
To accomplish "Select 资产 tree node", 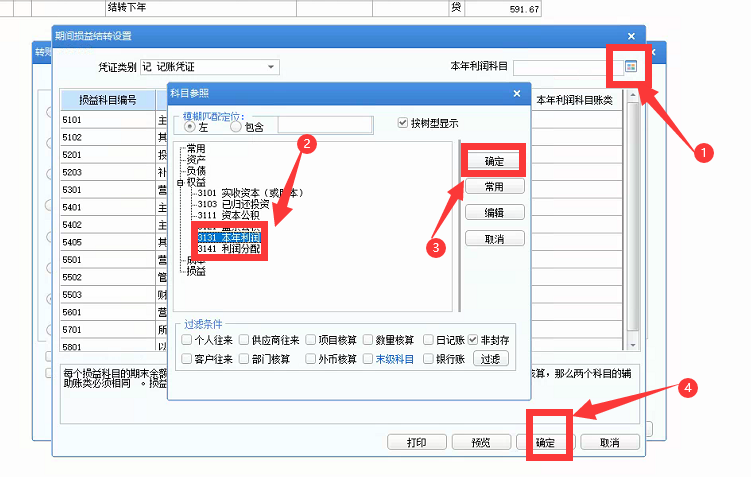I will pos(196,159).
